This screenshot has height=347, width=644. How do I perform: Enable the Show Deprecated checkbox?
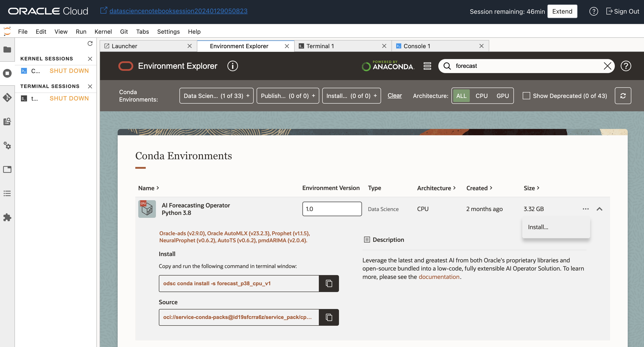[526, 96]
